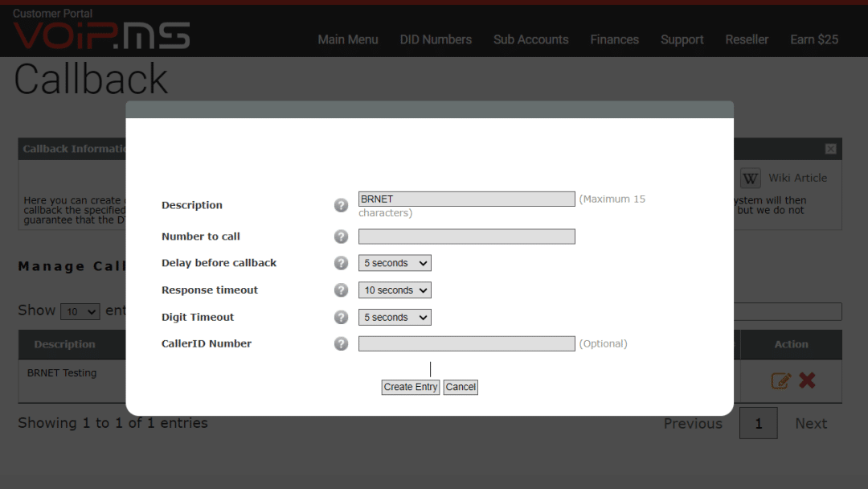868x489 pixels.
Task: Open the Main Menu
Action: click(348, 39)
